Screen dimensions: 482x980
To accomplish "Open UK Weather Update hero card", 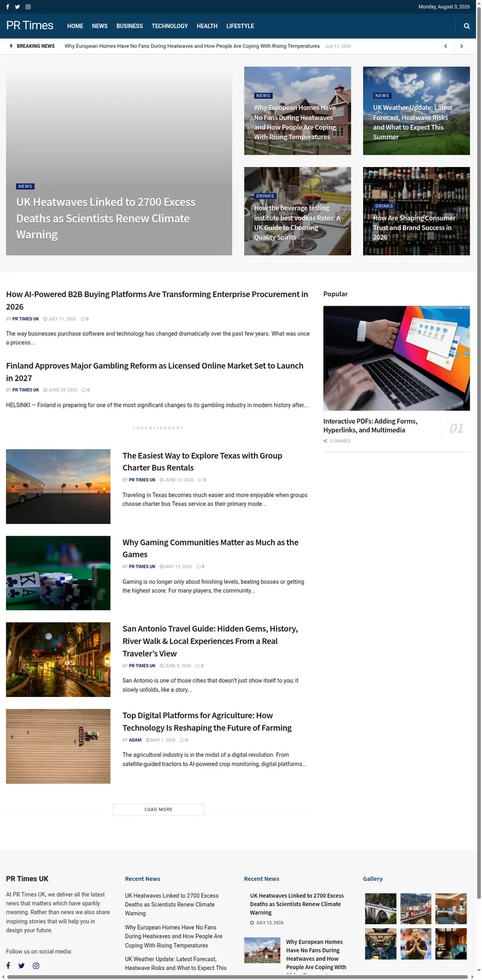I will click(x=416, y=111).
